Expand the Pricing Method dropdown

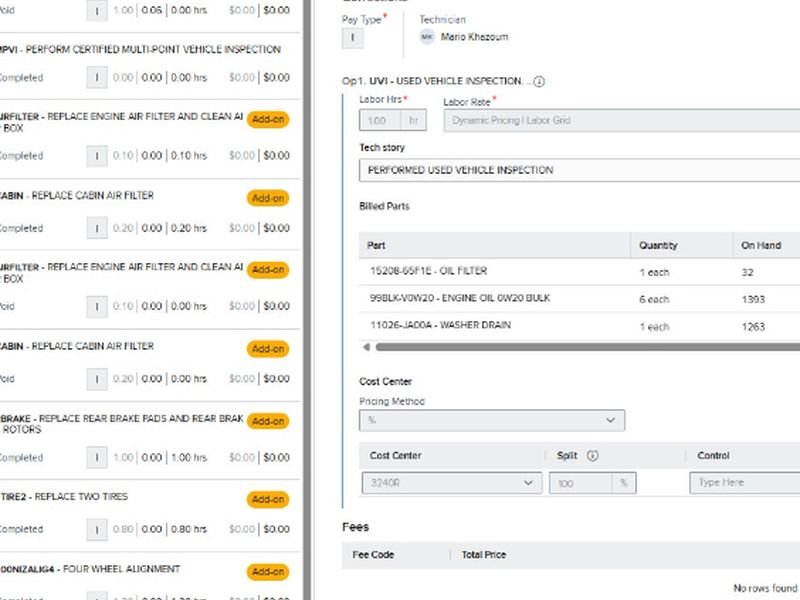point(492,420)
